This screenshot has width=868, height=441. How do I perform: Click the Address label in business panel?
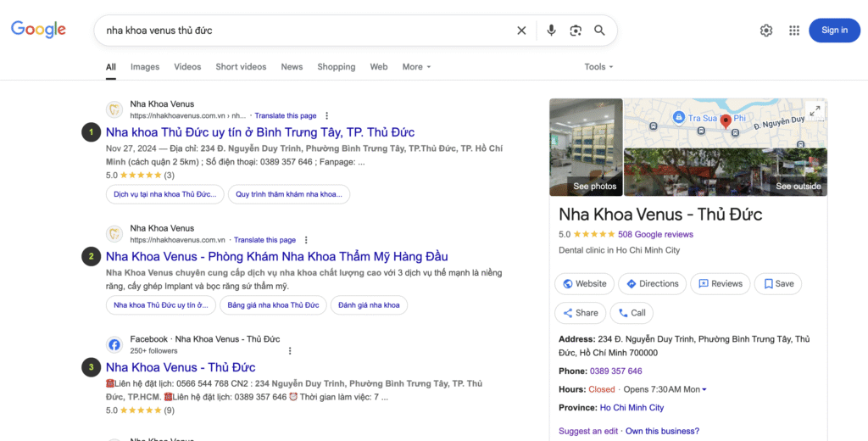[x=576, y=339]
